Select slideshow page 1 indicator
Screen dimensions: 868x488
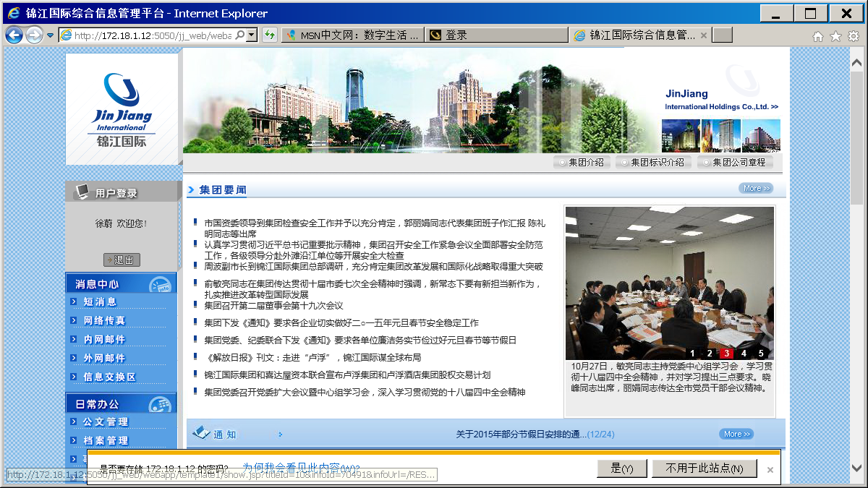(x=692, y=354)
